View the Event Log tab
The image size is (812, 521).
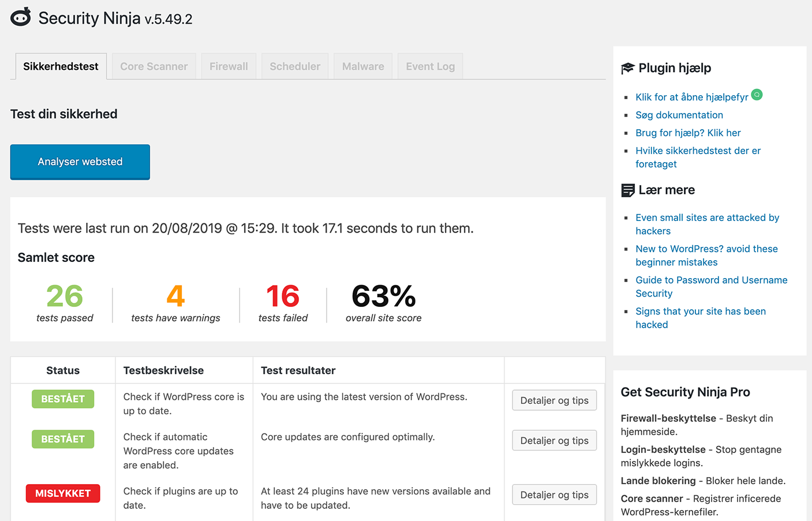click(430, 66)
